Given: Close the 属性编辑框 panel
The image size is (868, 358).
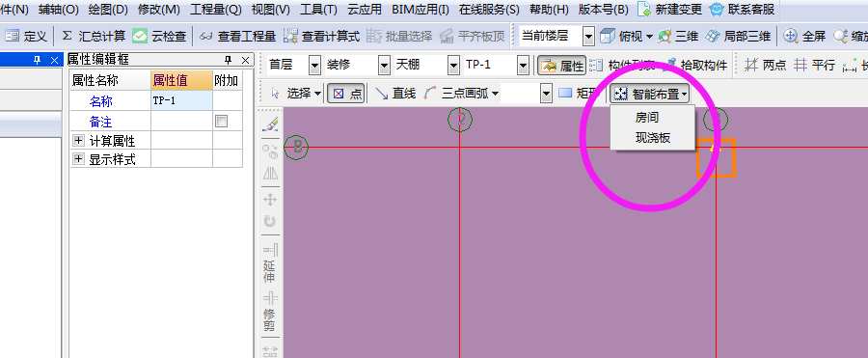Looking at the screenshot, I should tap(244, 60).
